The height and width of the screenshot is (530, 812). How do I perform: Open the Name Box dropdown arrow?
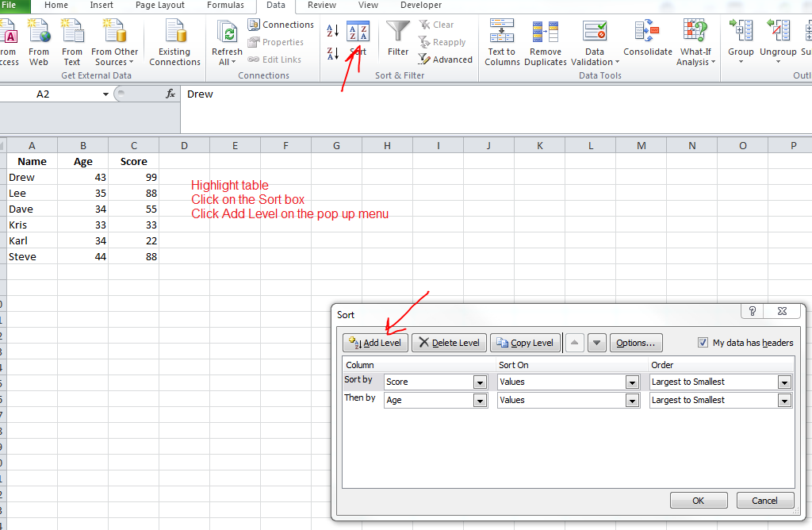pyautogui.click(x=105, y=94)
